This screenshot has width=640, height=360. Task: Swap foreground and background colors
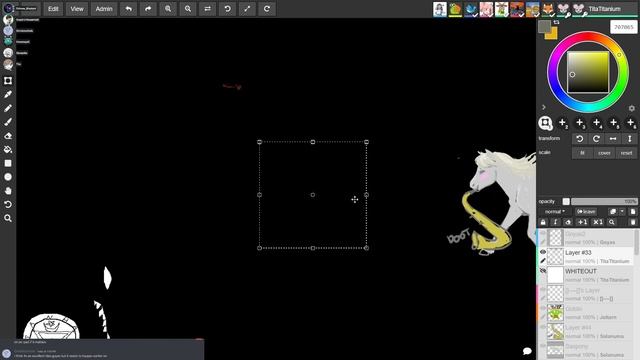coord(556,22)
